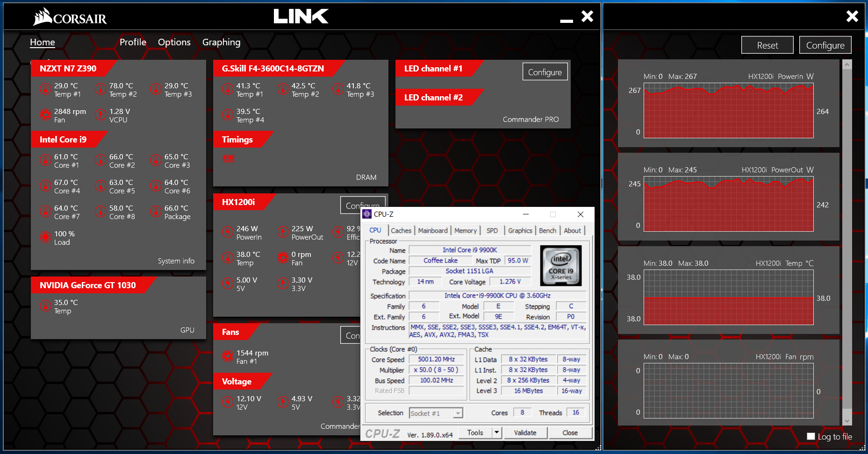
Task: Click the 1544 rpm Fan #1 icon
Action: pos(228,356)
